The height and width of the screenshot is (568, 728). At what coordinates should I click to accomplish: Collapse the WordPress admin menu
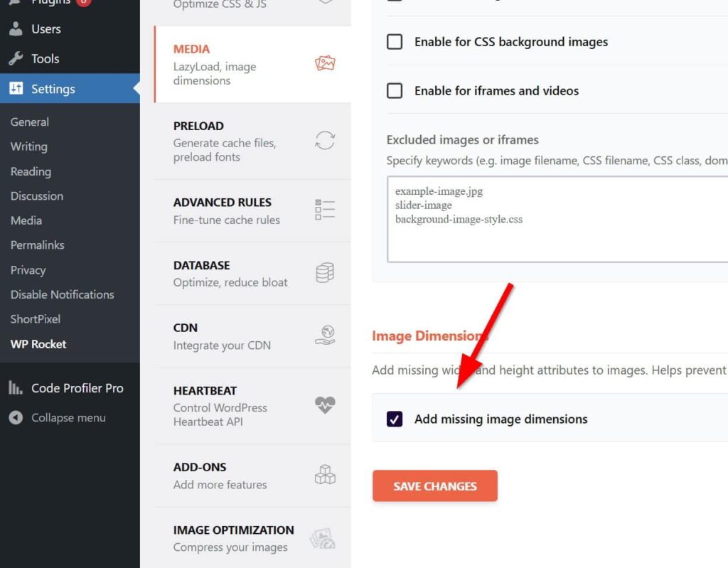click(x=68, y=418)
